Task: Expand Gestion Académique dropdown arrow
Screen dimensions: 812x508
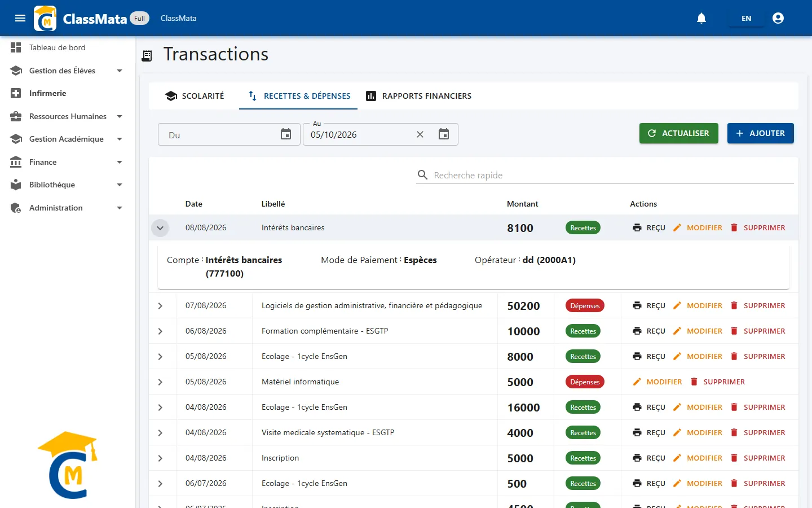Action: pos(120,139)
